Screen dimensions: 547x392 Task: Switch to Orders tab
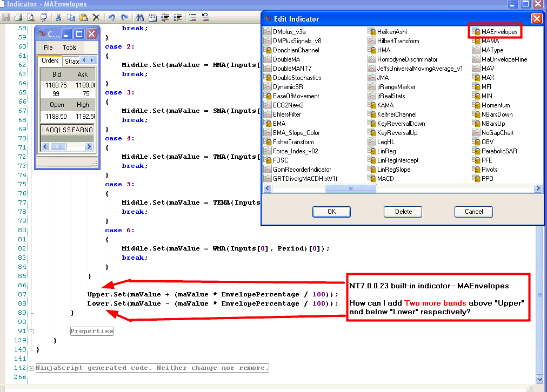coord(50,60)
